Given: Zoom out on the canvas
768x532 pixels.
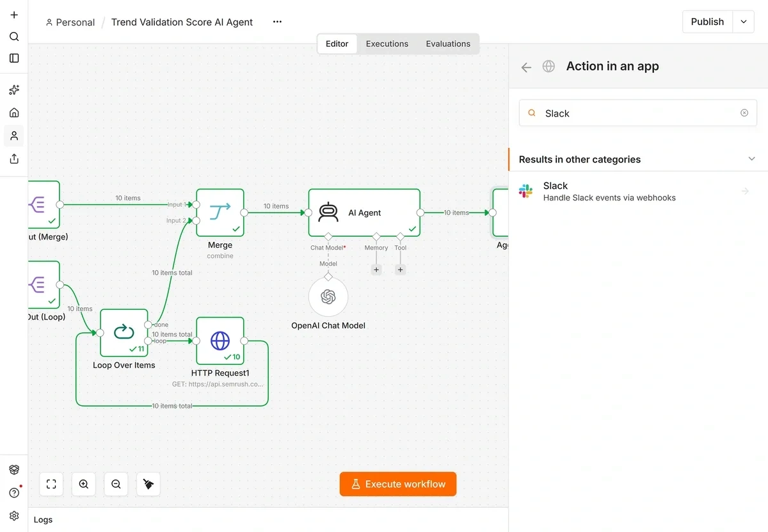Looking at the screenshot, I should 116,484.
